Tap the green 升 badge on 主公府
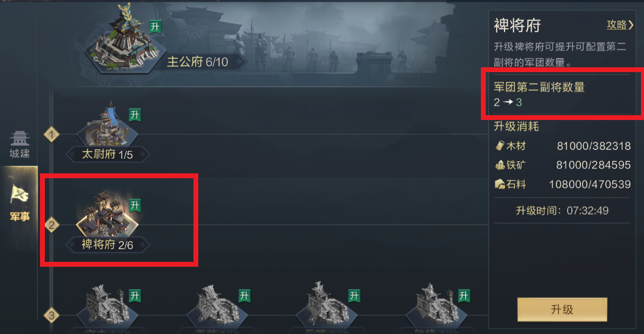This screenshot has height=334, width=644. pos(155,27)
